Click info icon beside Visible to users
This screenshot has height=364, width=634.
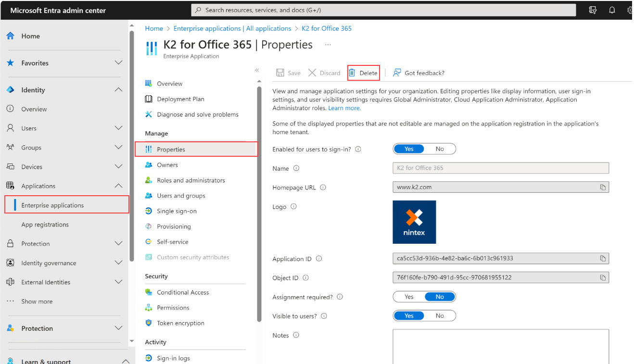pos(324,316)
